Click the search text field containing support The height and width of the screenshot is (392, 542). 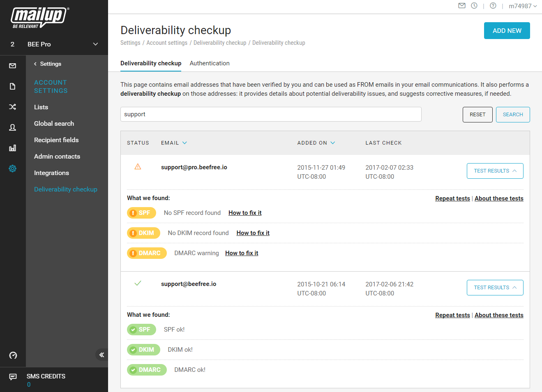pyautogui.click(x=271, y=114)
